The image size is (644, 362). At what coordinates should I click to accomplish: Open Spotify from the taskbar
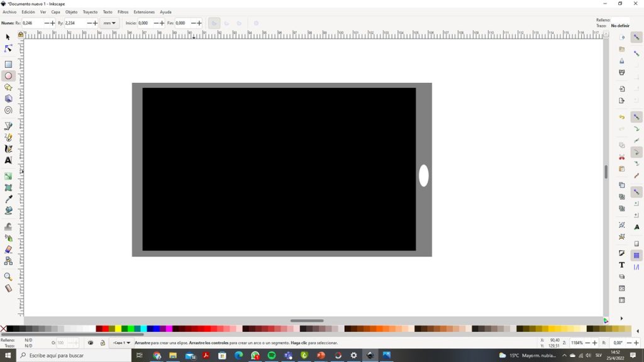[272, 356]
